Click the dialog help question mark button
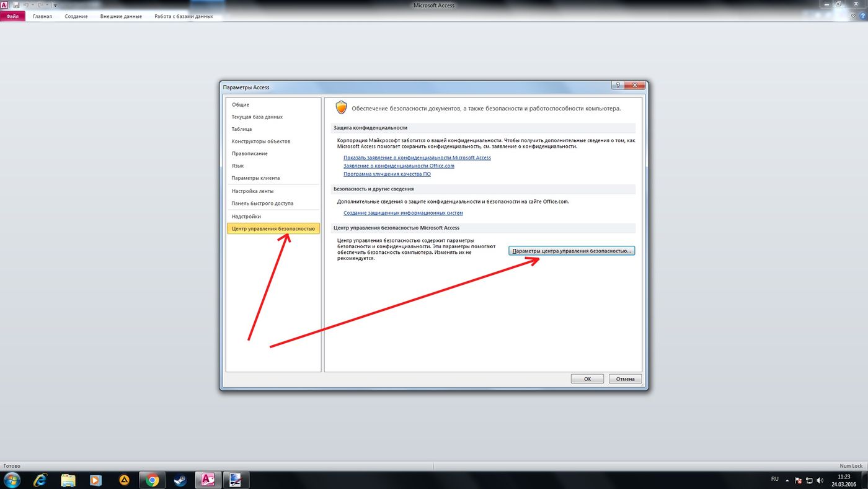This screenshot has width=868, height=489. pyautogui.click(x=618, y=86)
